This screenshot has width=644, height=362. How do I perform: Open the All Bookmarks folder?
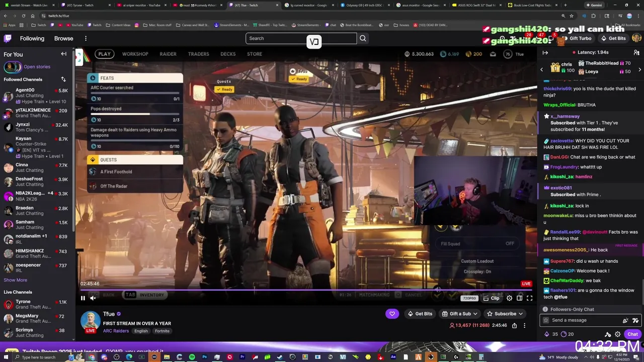point(627,25)
